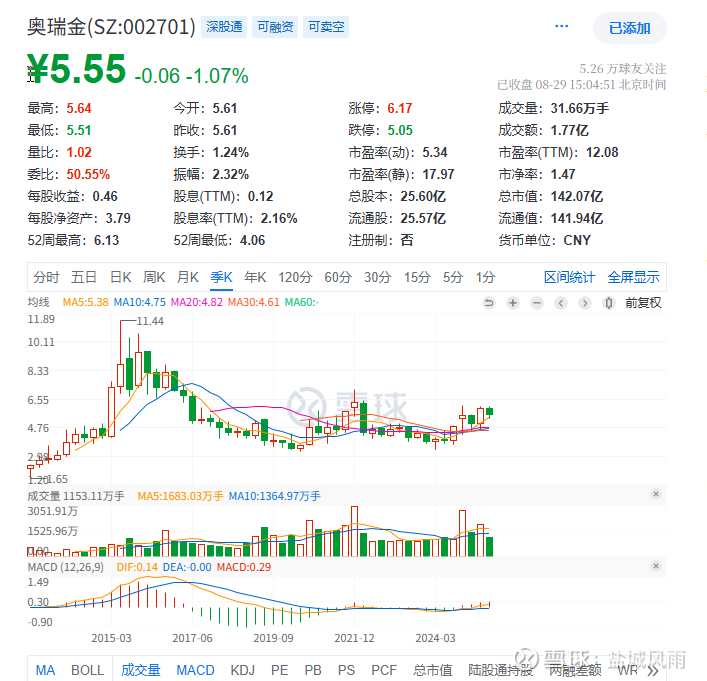
Task: Toggle the MACD indicator in bottom bar
Action: point(195,670)
